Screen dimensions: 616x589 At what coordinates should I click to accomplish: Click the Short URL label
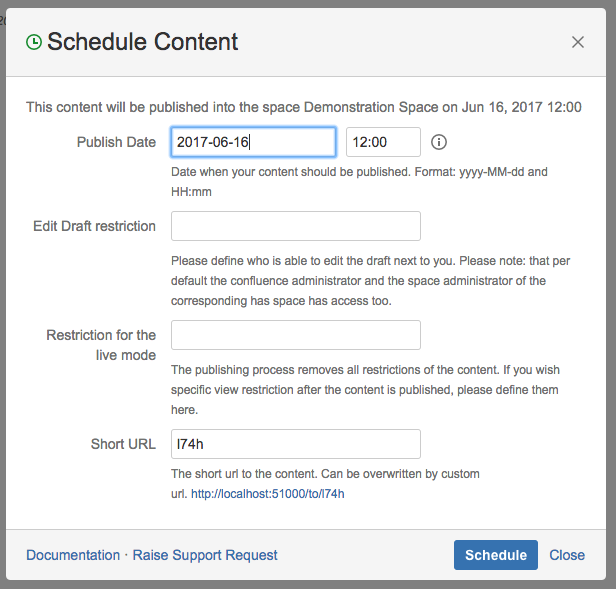pyautogui.click(x=123, y=444)
